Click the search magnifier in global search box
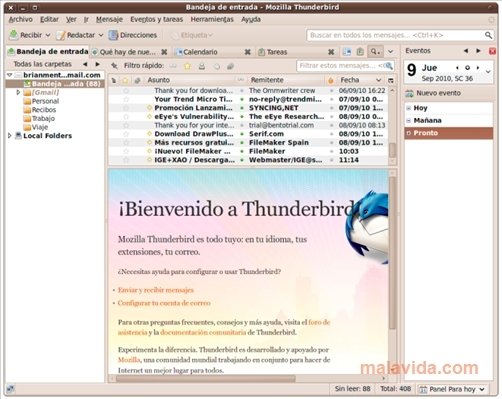Image resolution: width=502 pixels, height=399 pixels. [488, 35]
